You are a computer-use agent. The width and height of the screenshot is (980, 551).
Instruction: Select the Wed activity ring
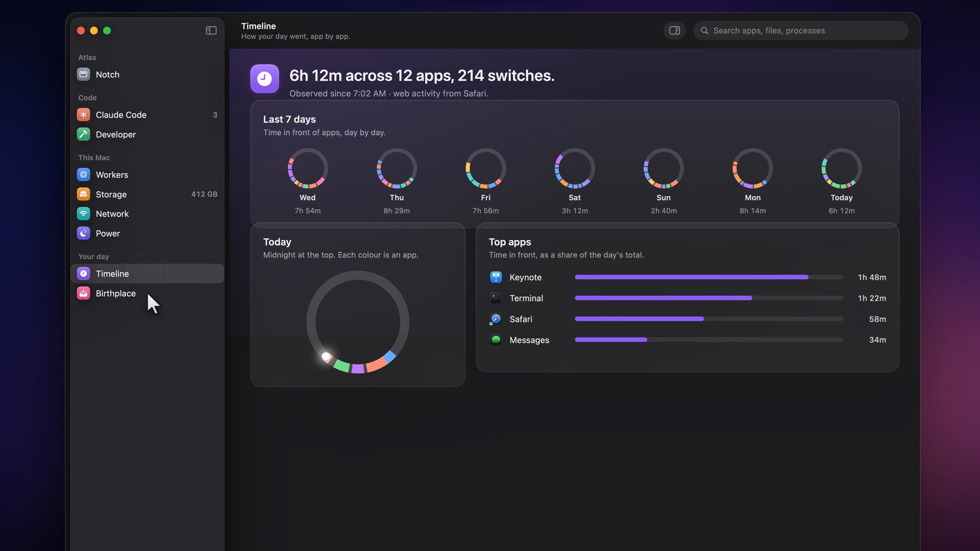(308, 168)
